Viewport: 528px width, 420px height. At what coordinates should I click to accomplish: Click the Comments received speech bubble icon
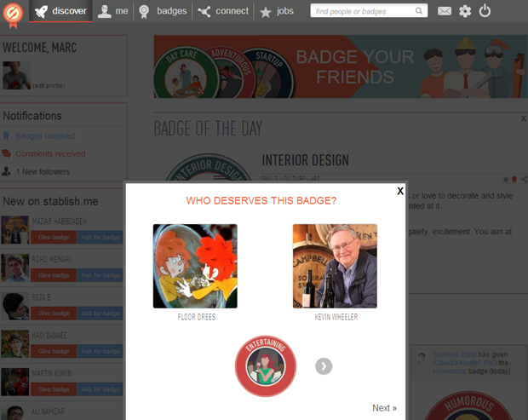tap(6, 153)
